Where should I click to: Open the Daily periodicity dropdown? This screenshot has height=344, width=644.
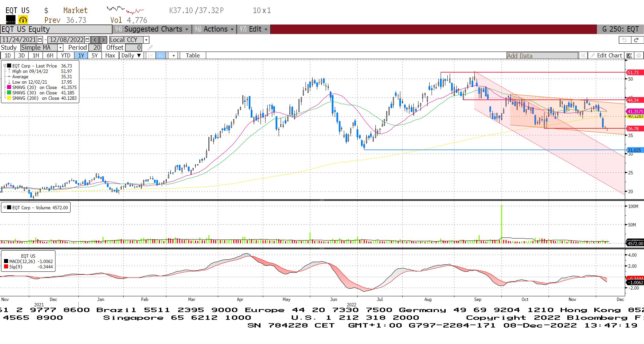pyautogui.click(x=131, y=55)
